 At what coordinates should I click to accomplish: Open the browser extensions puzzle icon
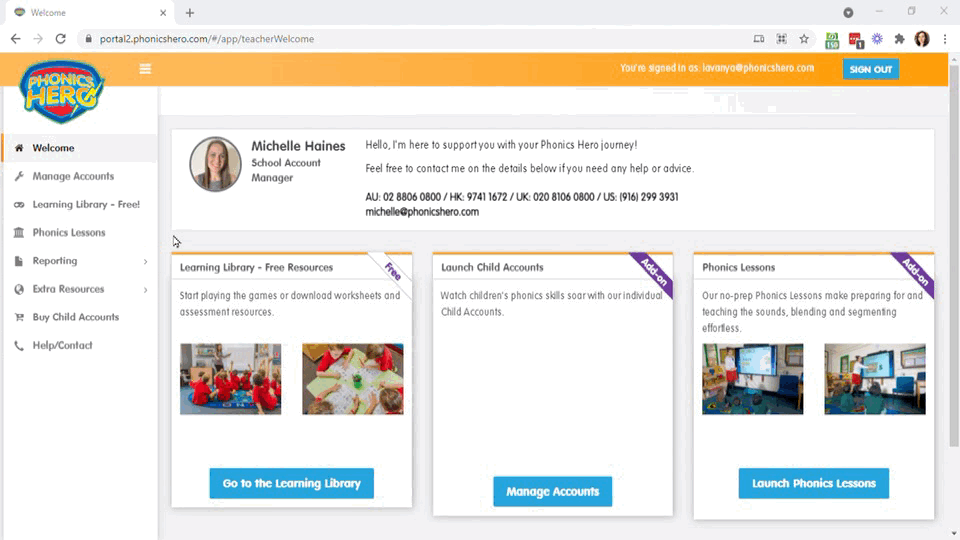pos(899,39)
